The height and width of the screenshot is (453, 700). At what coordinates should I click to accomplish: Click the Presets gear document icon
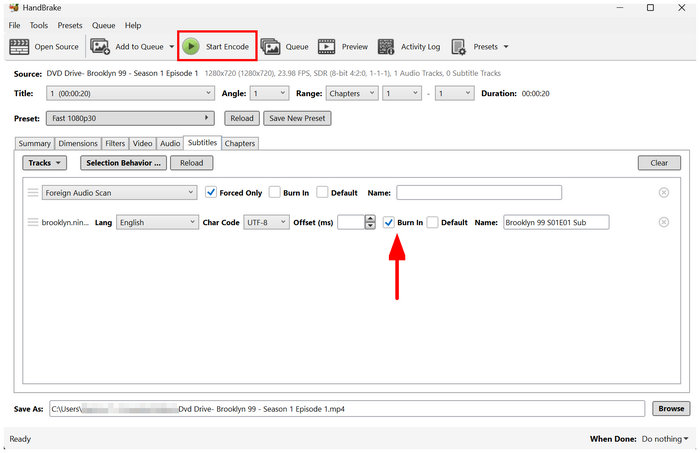[x=458, y=47]
